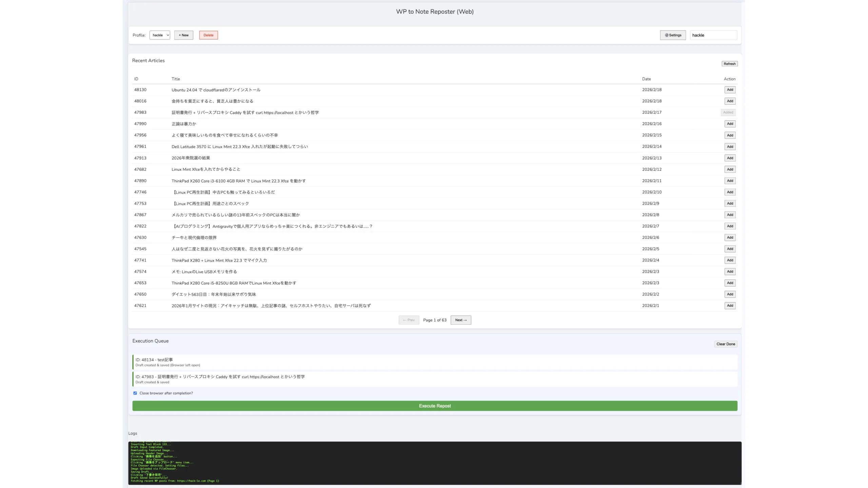Open Settings with the gear icon

coord(673,35)
